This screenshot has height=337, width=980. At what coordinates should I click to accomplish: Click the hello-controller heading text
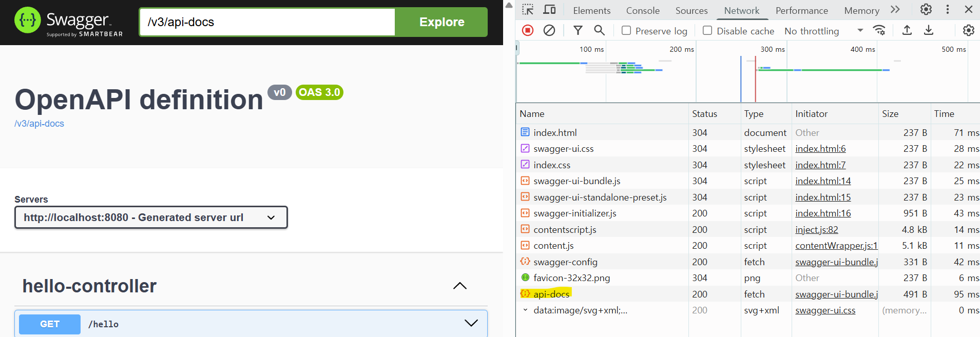pos(89,286)
